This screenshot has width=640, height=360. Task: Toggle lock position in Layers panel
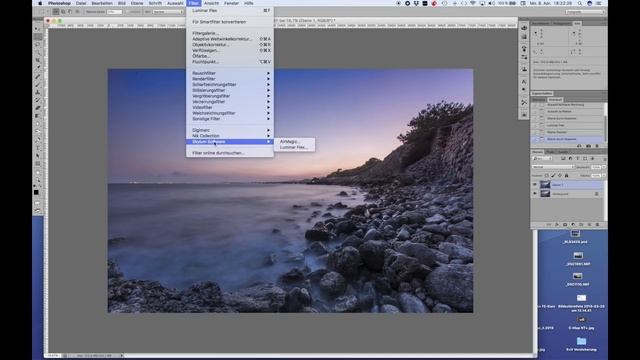(x=560, y=176)
